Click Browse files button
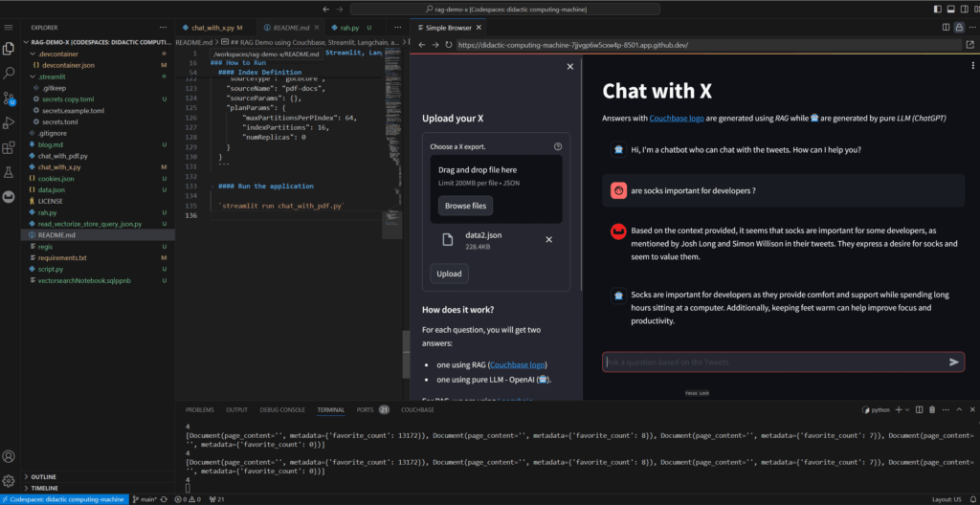 466,206
